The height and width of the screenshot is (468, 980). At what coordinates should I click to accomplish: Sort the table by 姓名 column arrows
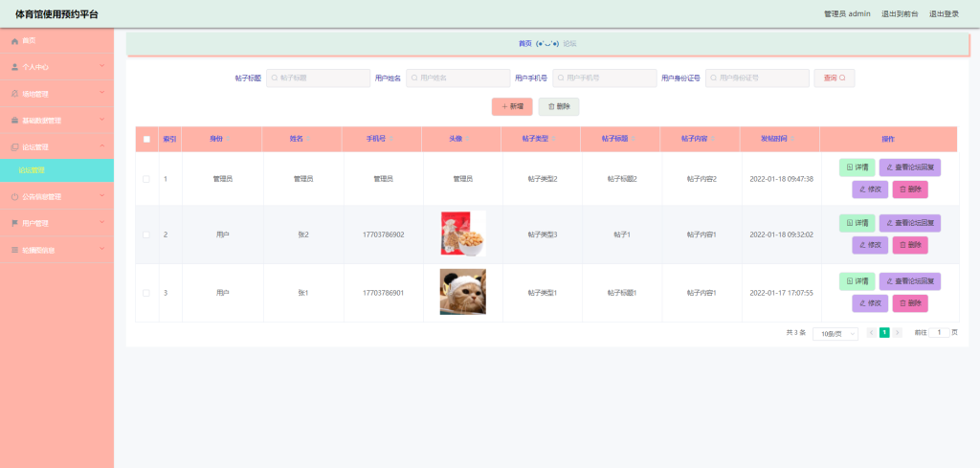click(307, 139)
